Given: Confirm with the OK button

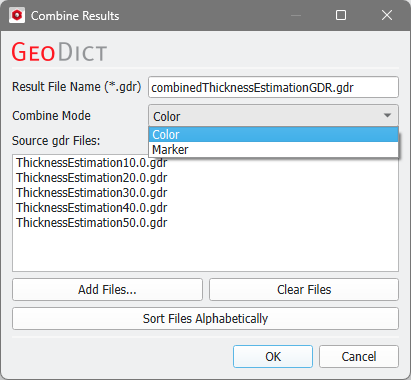Looking at the screenshot, I should pyautogui.click(x=273, y=357).
